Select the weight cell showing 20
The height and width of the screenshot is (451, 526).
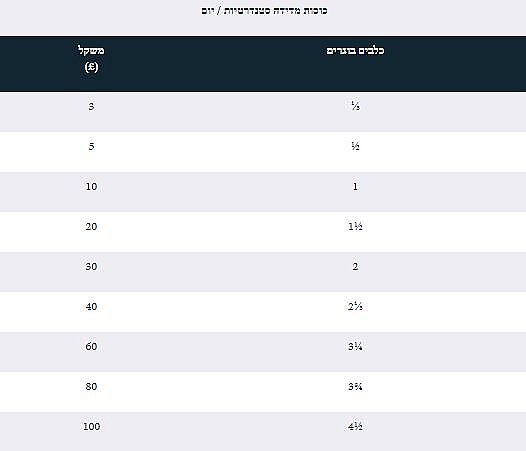(91, 227)
